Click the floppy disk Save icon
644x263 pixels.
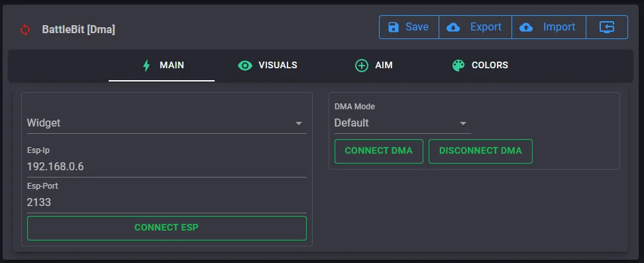pos(394,27)
